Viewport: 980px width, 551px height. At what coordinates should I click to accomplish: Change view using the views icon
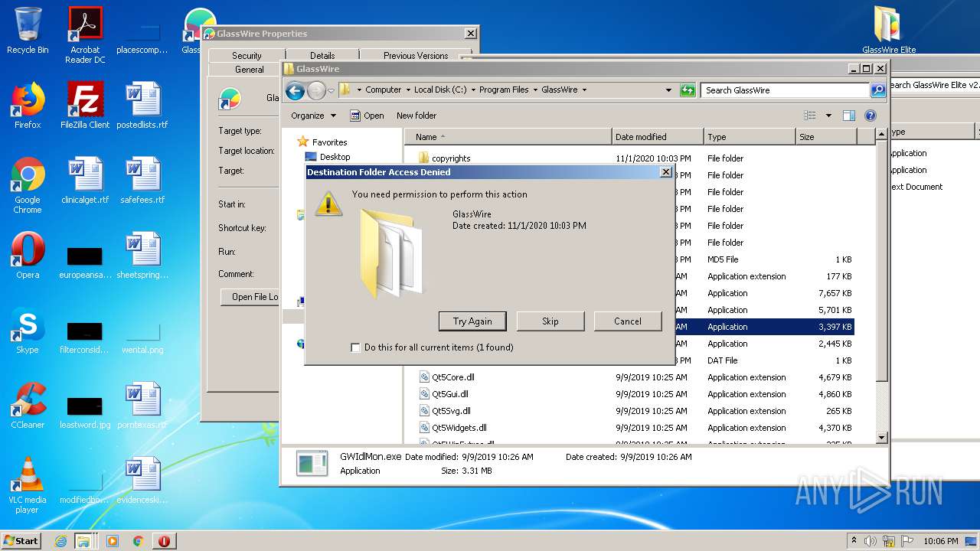pyautogui.click(x=810, y=116)
